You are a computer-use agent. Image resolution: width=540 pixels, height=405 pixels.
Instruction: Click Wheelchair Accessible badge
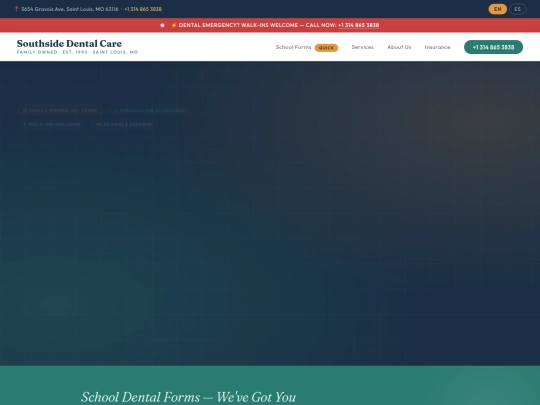click(x=149, y=111)
